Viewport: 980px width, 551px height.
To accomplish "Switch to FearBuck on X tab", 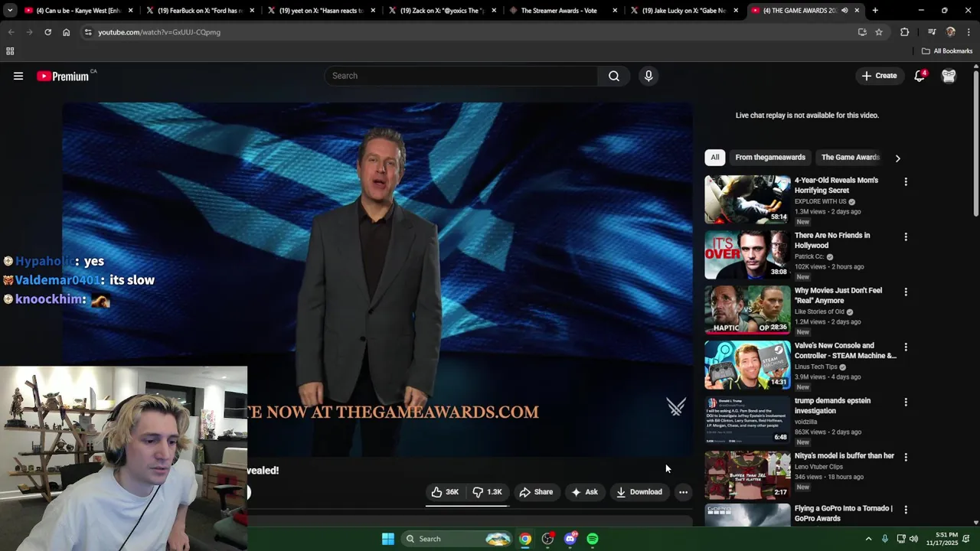I will (199, 11).
